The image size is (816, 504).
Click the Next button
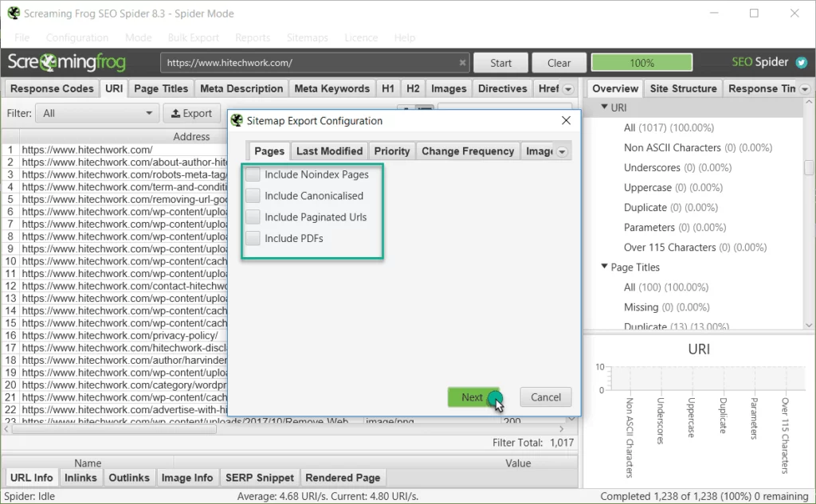point(473,397)
